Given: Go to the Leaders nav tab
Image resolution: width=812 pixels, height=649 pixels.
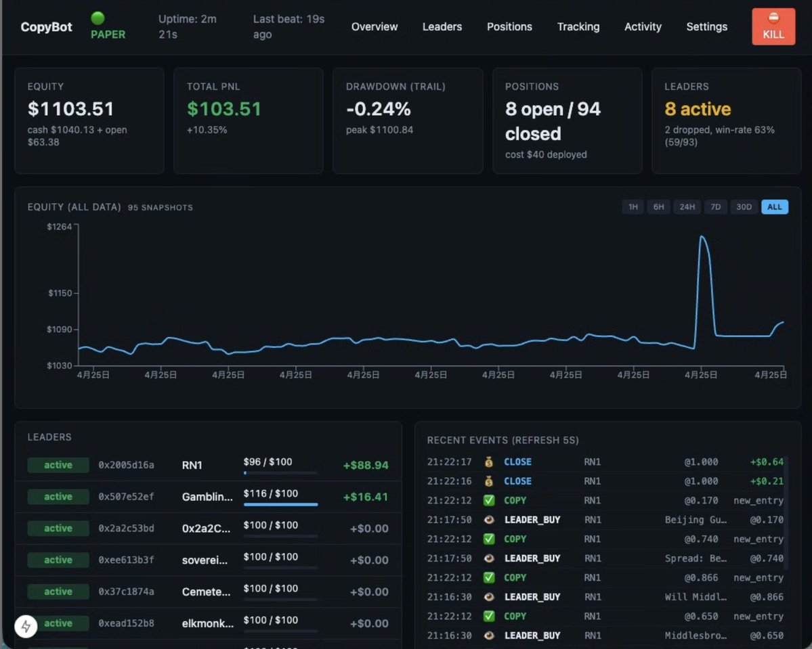Looking at the screenshot, I should (442, 26).
